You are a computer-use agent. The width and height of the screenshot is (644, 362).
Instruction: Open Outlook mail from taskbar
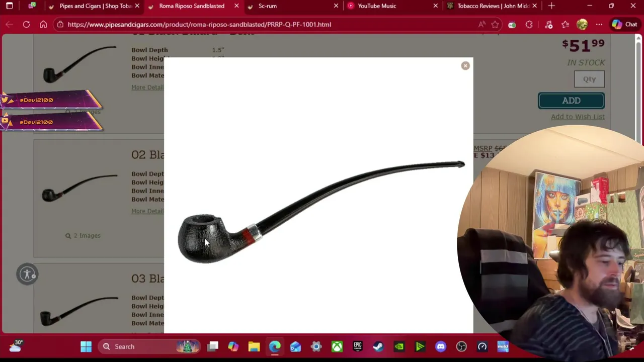pos(295,346)
